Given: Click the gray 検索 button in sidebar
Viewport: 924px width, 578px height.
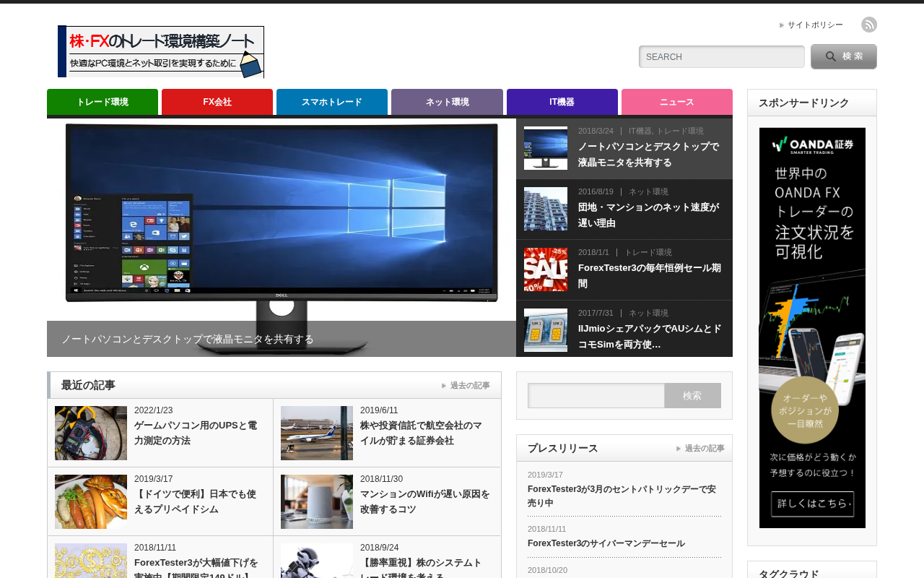Looking at the screenshot, I should [x=693, y=395].
